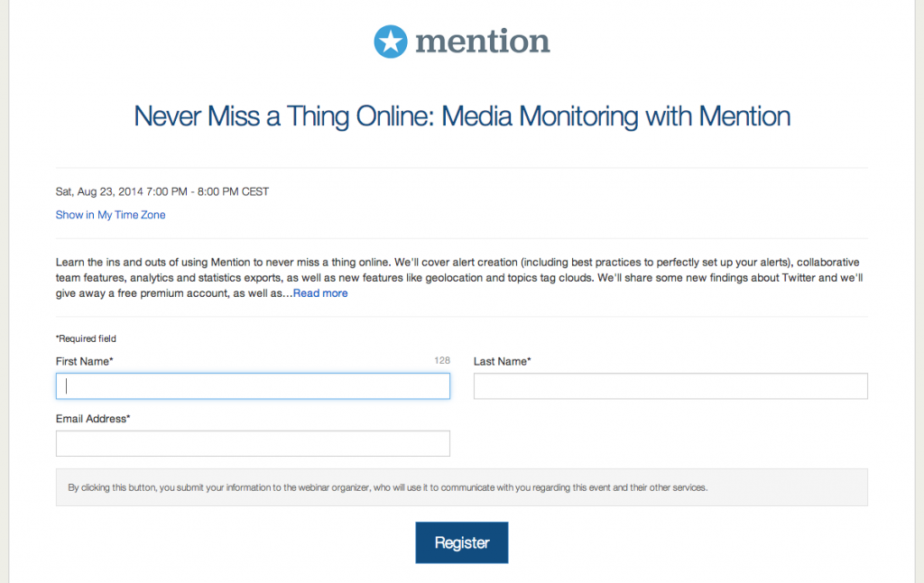This screenshot has height=583, width=924.
Task: Click the divider line below the Read more paragraph
Action: tap(462, 317)
